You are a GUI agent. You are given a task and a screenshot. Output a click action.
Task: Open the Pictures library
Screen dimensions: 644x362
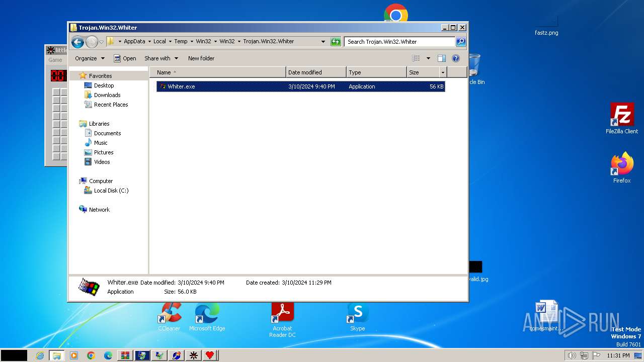[x=104, y=152]
